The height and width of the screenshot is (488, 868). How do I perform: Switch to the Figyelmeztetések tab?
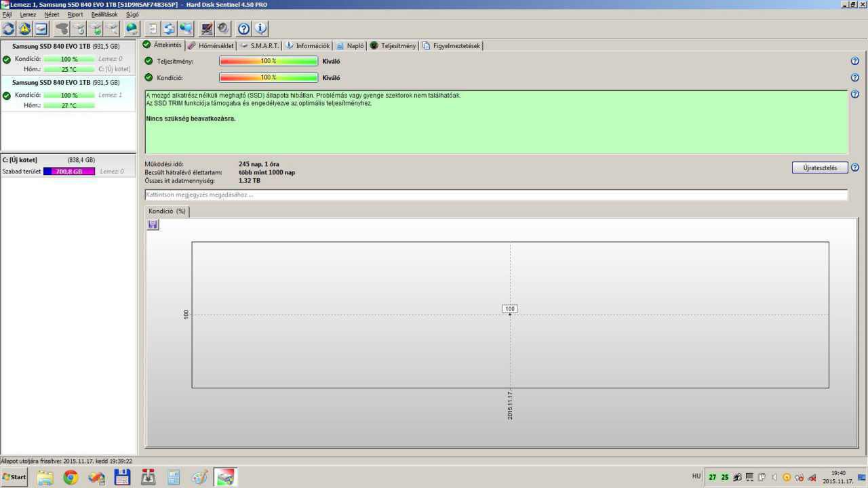point(452,46)
